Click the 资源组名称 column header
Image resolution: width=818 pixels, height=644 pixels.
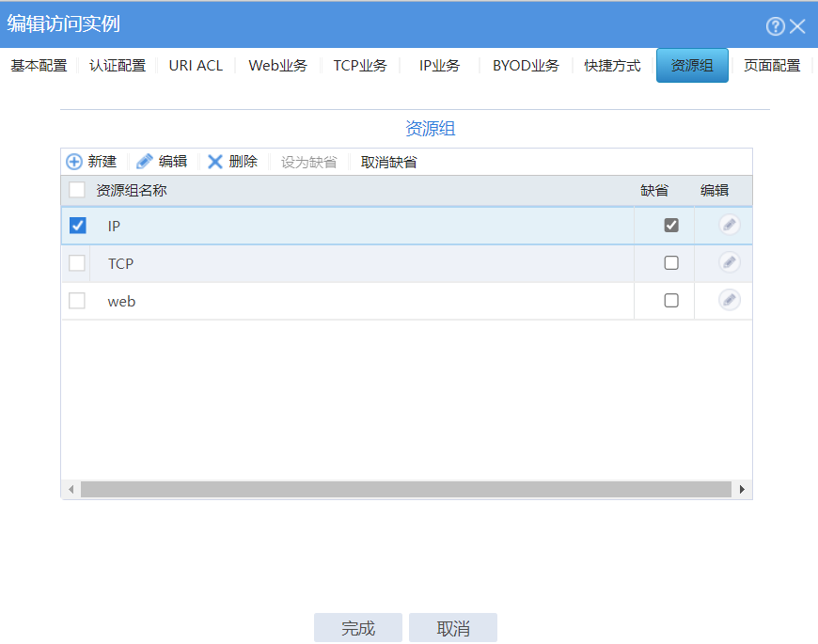coord(132,190)
